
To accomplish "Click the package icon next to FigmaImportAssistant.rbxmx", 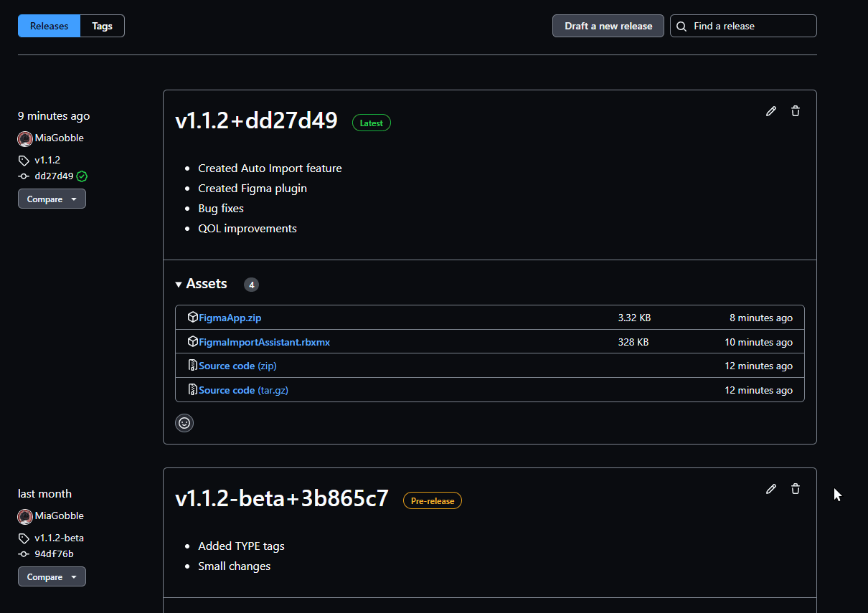I will pyautogui.click(x=192, y=341).
